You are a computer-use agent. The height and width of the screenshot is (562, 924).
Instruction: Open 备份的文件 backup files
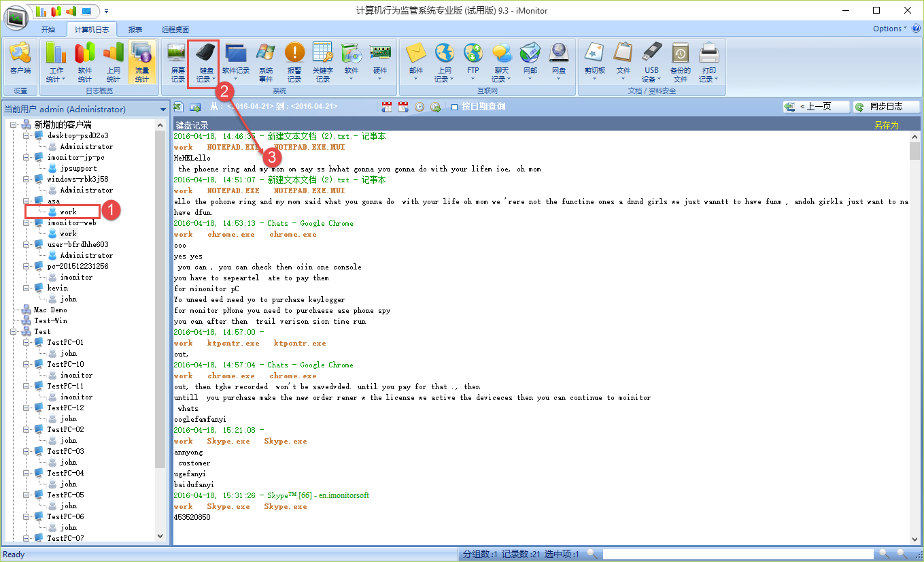[681, 63]
